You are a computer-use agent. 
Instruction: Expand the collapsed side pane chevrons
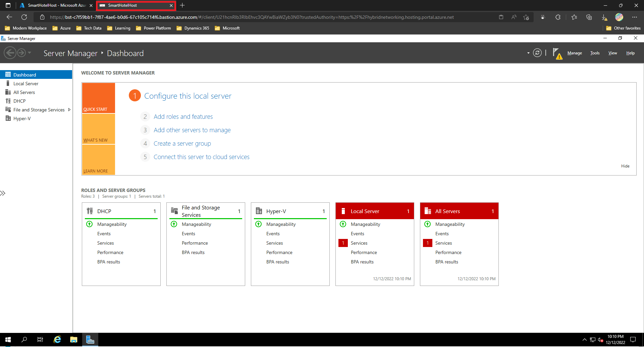[x=3, y=193]
